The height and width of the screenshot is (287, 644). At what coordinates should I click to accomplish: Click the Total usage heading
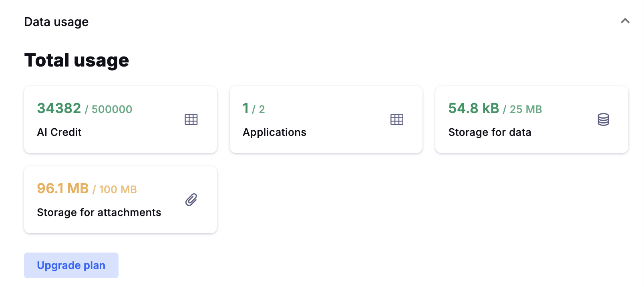tap(76, 61)
